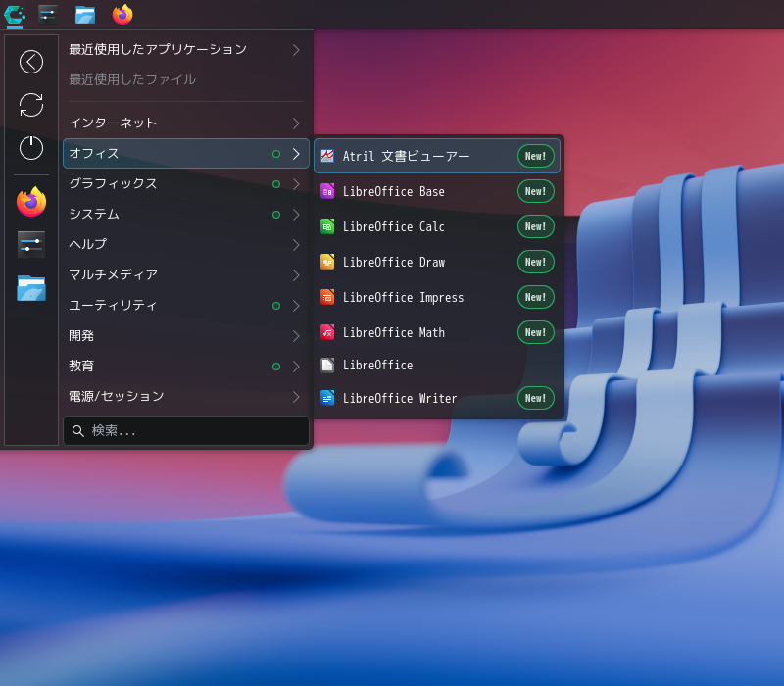Click the back arrow icon in menu sidebar

coord(31,62)
